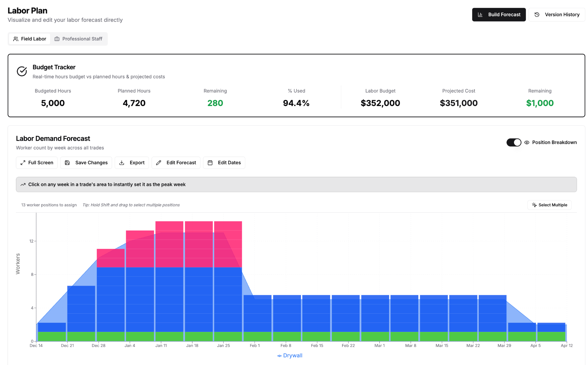Click the % Used value 94.4%
Screen dimensions: 588x365
[296, 103]
